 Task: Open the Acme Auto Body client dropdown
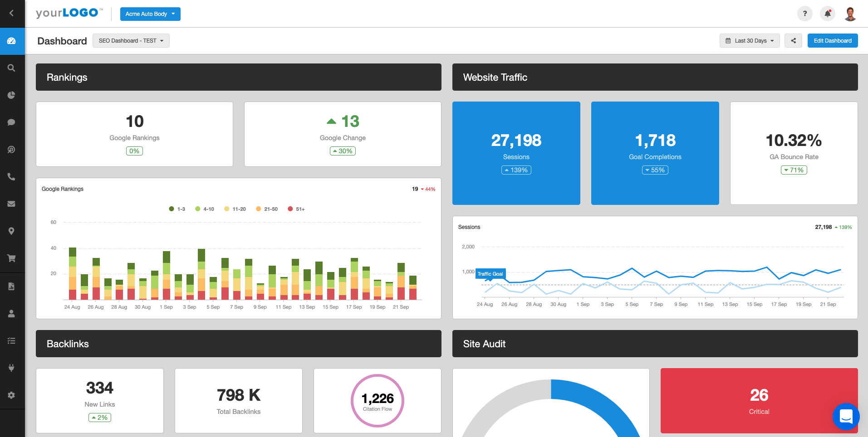click(150, 14)
